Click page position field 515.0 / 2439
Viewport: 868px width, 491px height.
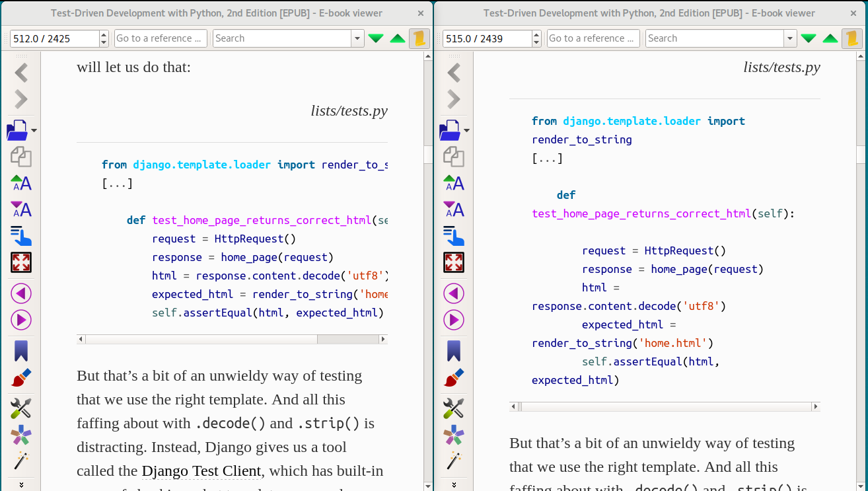[x=487, y=38]
